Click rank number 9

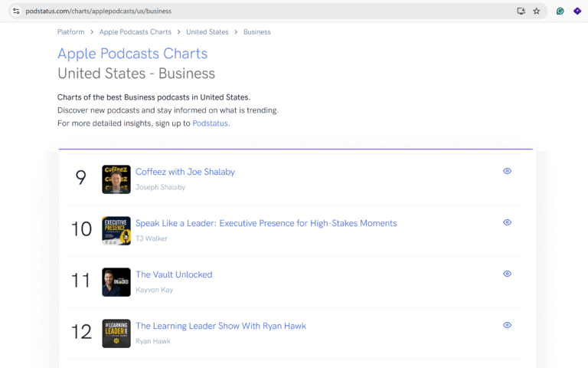click(80, 178)
